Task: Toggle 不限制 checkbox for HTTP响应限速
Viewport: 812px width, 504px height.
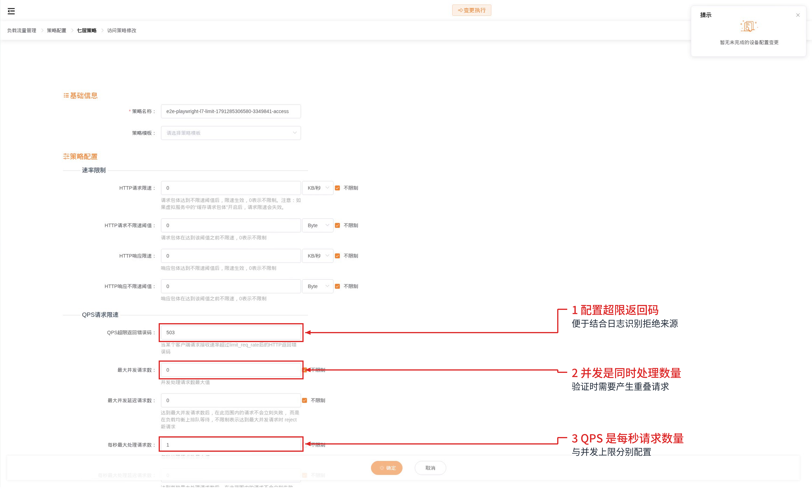Action: (337, 256)
